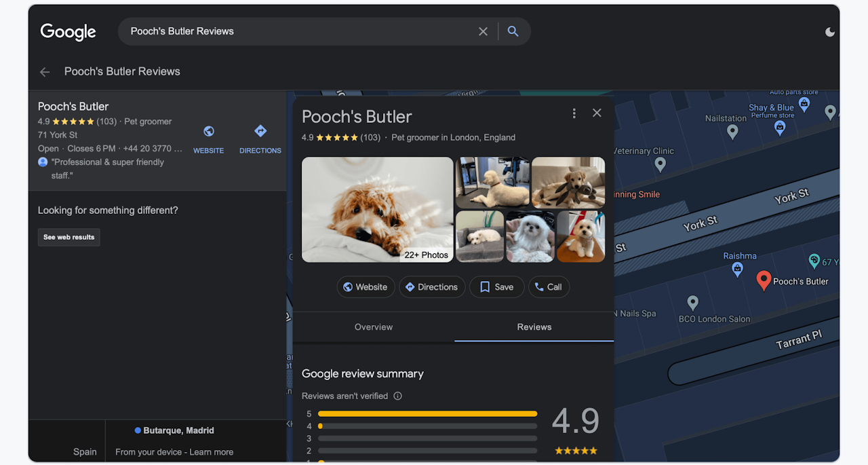Click the 4-star rating bar
The image size is (868, 465).
(x=427, y=426)
